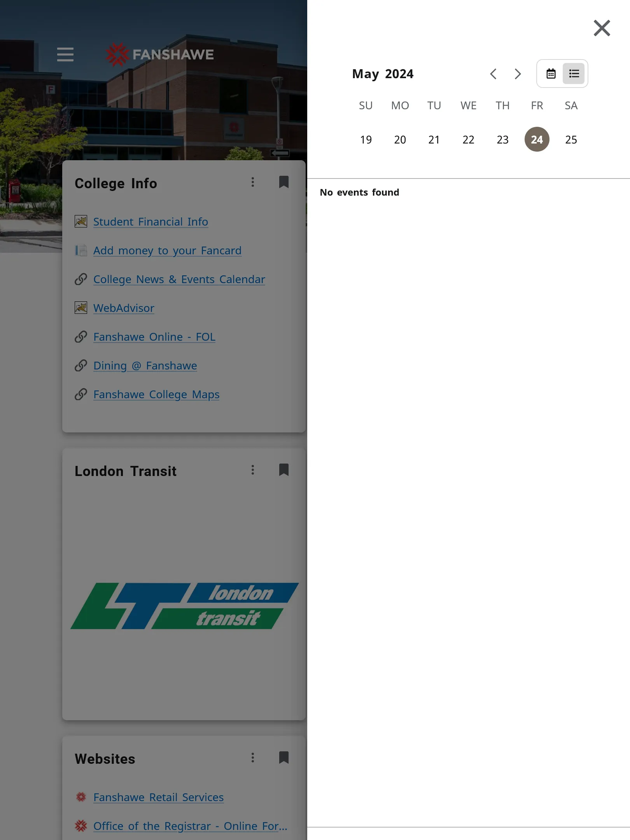The height and width of the screenshot is (840, 630).
Task: Click the May 2024 month heading
Action: click(x=383, y=74)
